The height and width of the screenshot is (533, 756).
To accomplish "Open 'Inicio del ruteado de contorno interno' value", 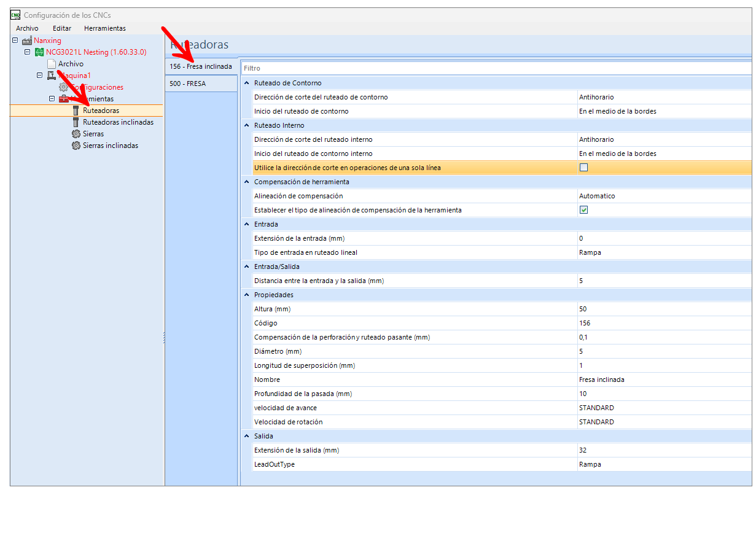I will coord(664,154).
